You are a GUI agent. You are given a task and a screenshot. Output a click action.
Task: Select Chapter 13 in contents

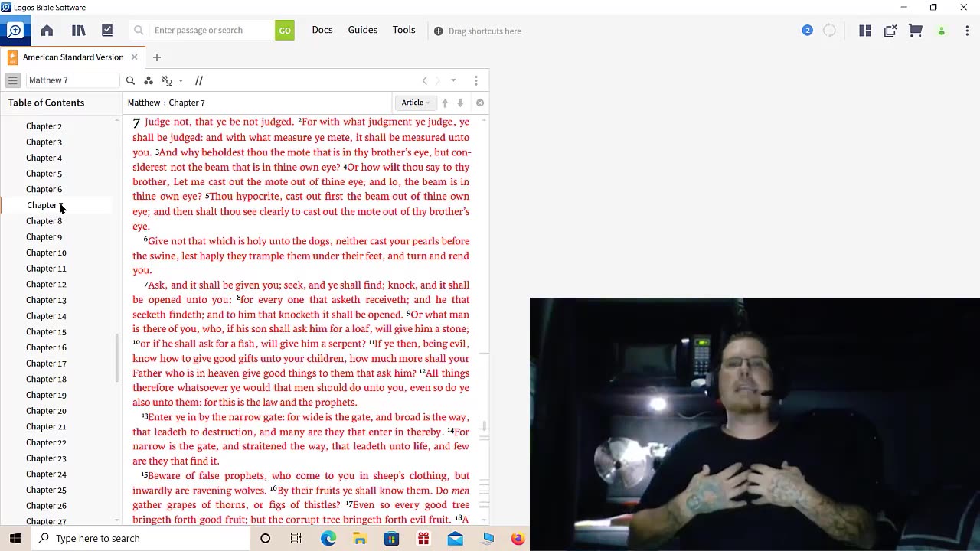[46, 300]
